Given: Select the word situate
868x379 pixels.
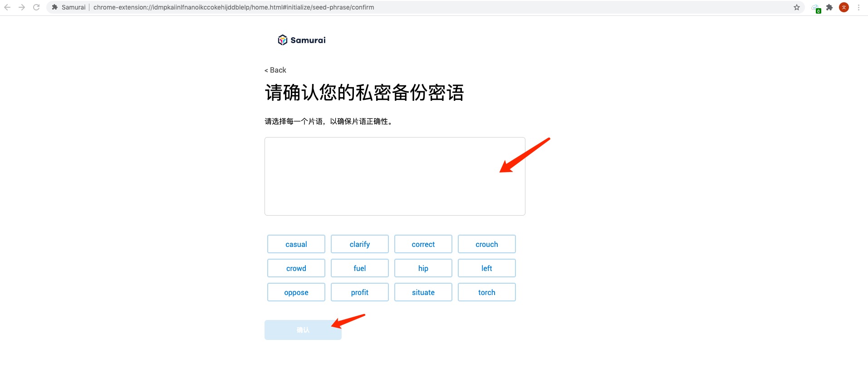Looking at the screenshot, I should coord(423,292).
